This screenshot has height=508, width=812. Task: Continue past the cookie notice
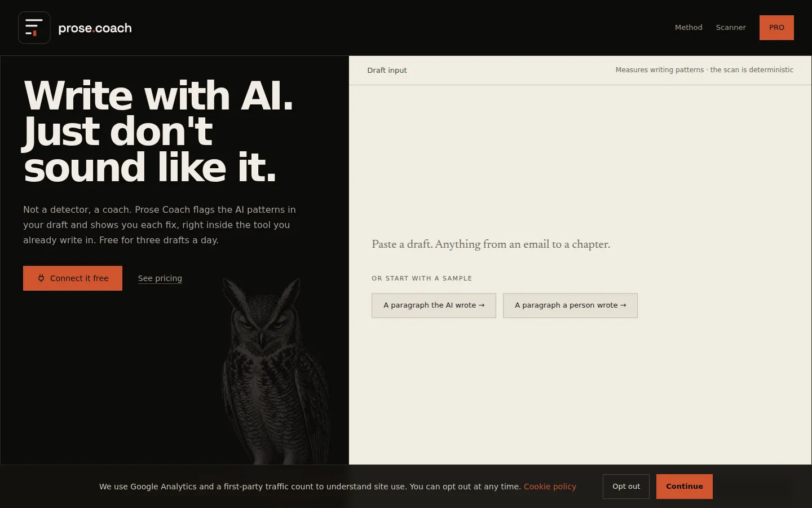(x=685, y=487)
